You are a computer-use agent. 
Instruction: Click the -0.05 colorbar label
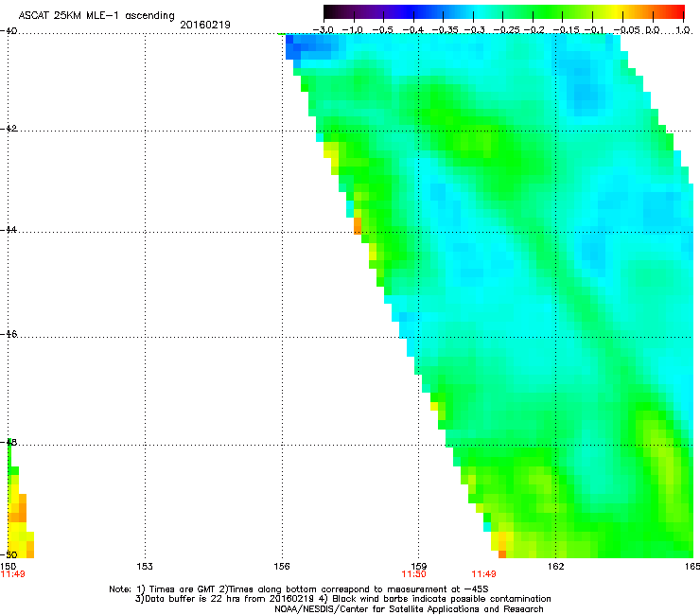click(x=627, y=30)
